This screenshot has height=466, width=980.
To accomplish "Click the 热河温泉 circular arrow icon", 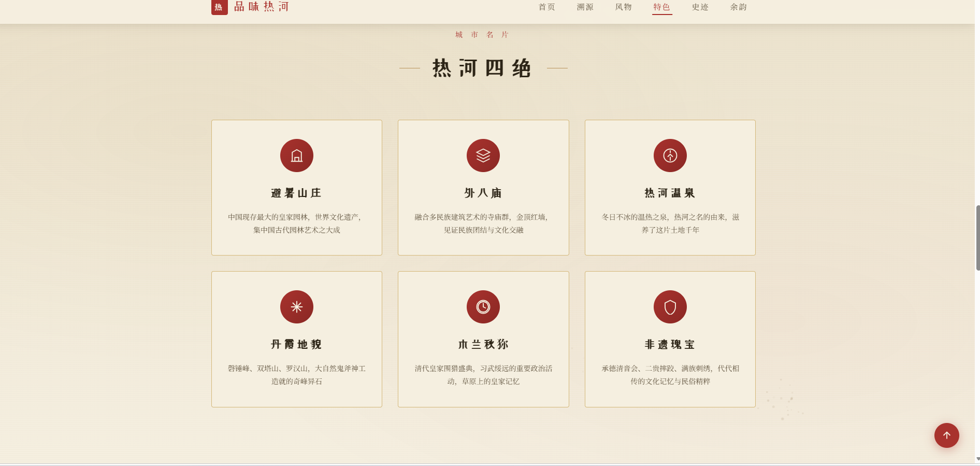I will click(670, 156).
